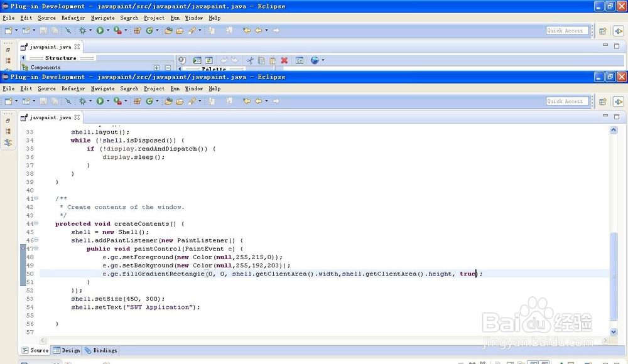Click Expand All in Components panel, back window
628x364 pixels.
tap(156, 68)
